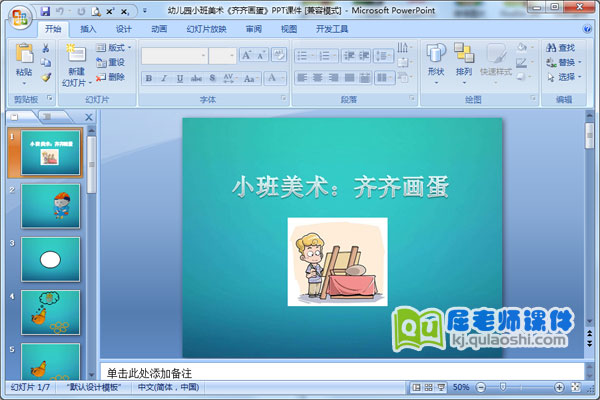600x400 pixels.
Task: Open Paragraph dialog launcher in 段落 group
Action: click(x=412, y=99)
